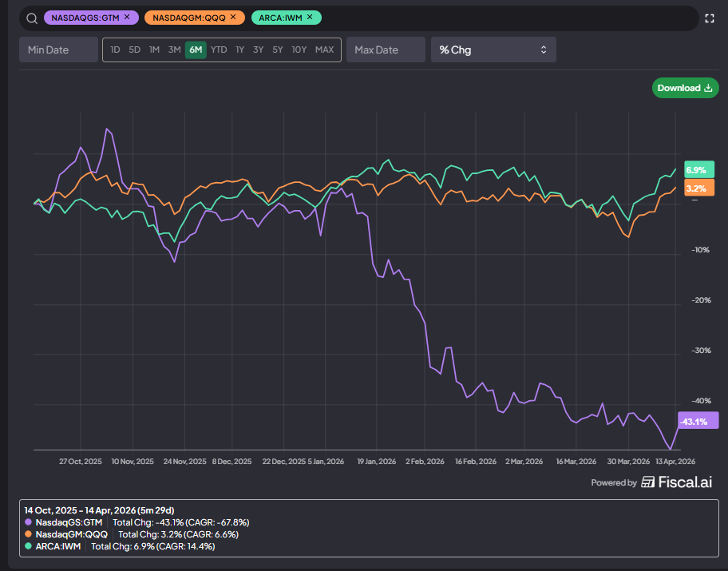Click the ARCA:IWM chip label
This screenshot has width=728, height=571.
point(280,18)
